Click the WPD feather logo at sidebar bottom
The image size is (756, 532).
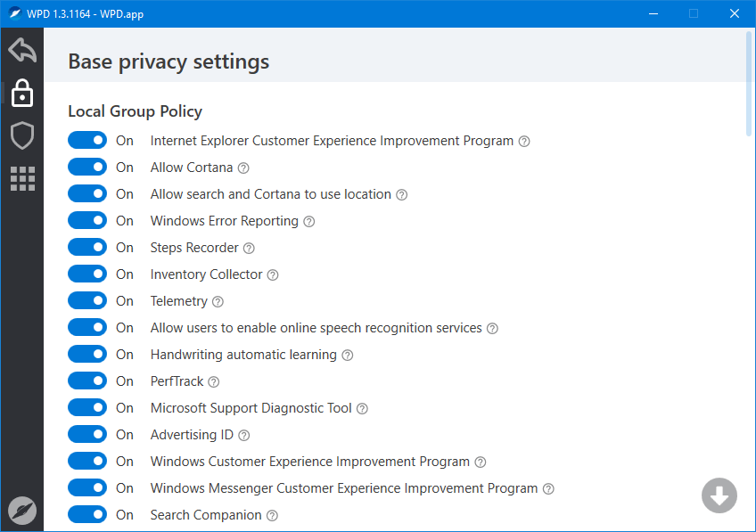click(22, 511)
